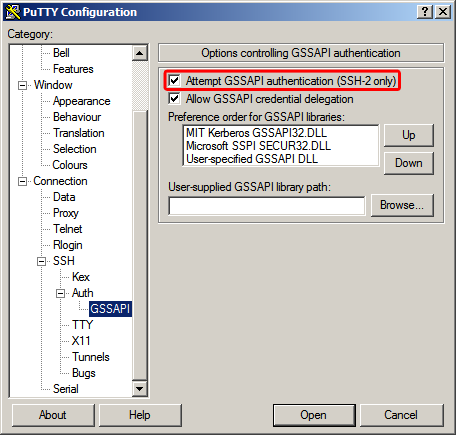Click the category scrollbar down arrow
The image size is (456, 435).
click(140, 389)
